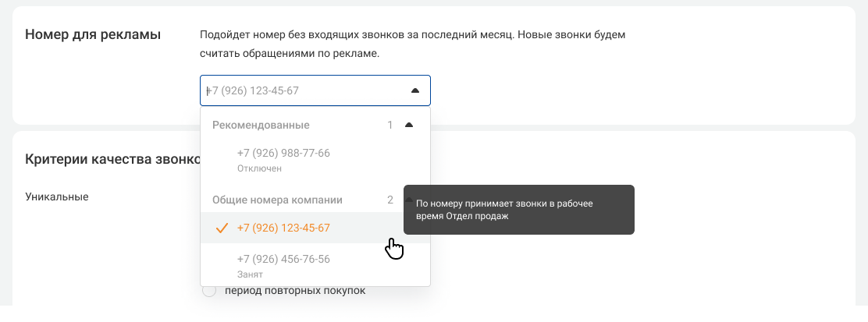Collapse the Рекомендованные group arrow
The height and width of the screenshot is (322, 868).
(x=409, y=125)
